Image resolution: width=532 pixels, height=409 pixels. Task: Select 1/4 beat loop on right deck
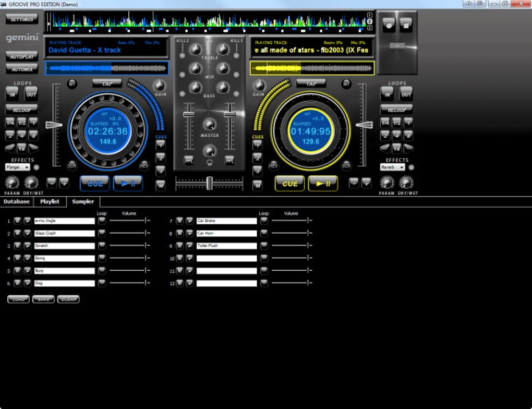385,123
